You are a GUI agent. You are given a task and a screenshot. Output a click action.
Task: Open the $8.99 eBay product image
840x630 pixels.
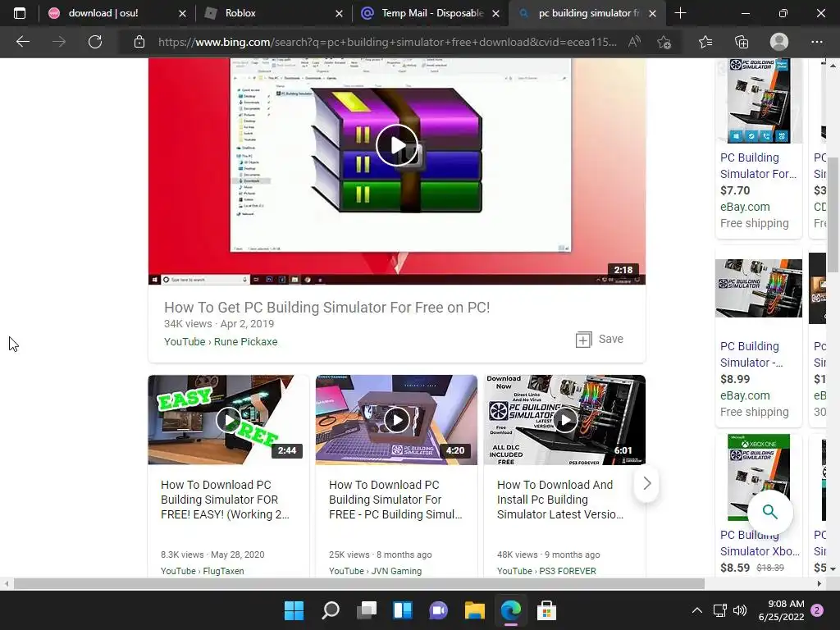click(x=759, y=288)
